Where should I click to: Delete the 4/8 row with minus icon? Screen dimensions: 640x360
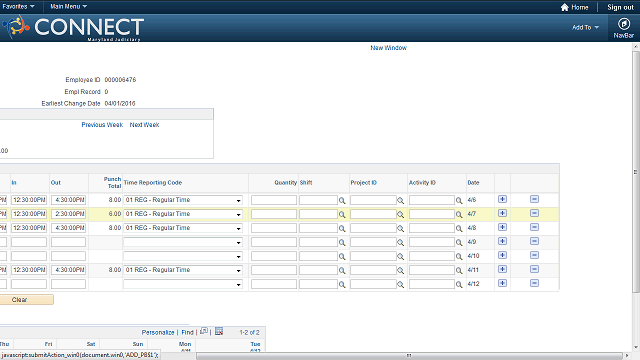pyautogui.click(x=534, y=227)
